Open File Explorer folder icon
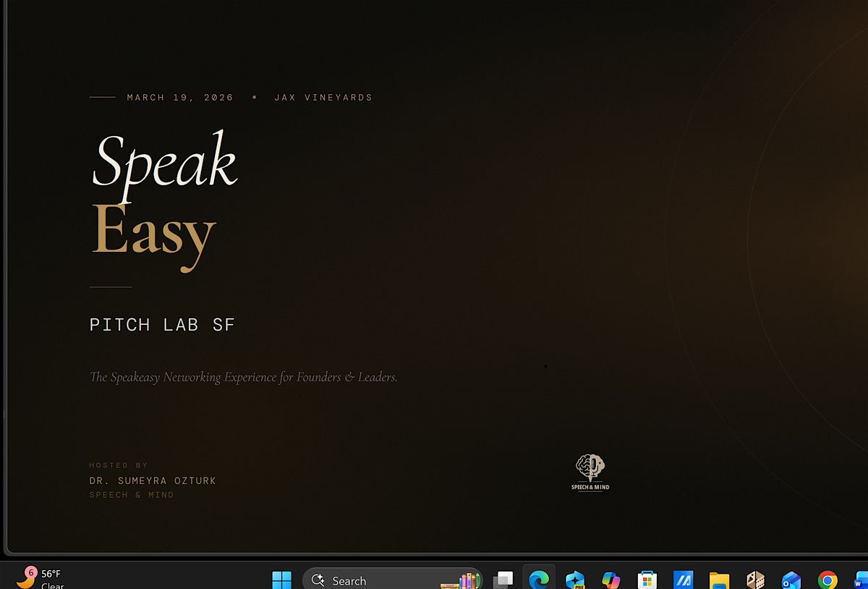The height and width of the screenshot is (589, 868). [x=719, y=580]
